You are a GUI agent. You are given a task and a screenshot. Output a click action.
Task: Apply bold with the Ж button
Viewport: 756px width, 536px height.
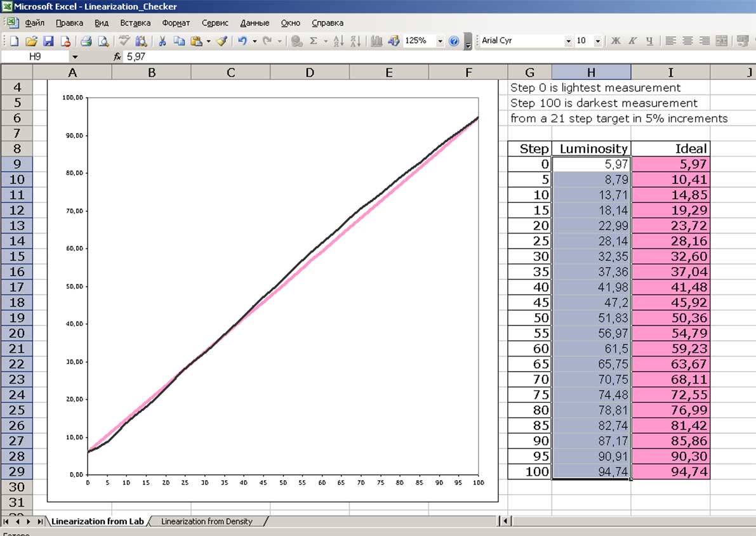pyautogui.click(x=616, y=41)
